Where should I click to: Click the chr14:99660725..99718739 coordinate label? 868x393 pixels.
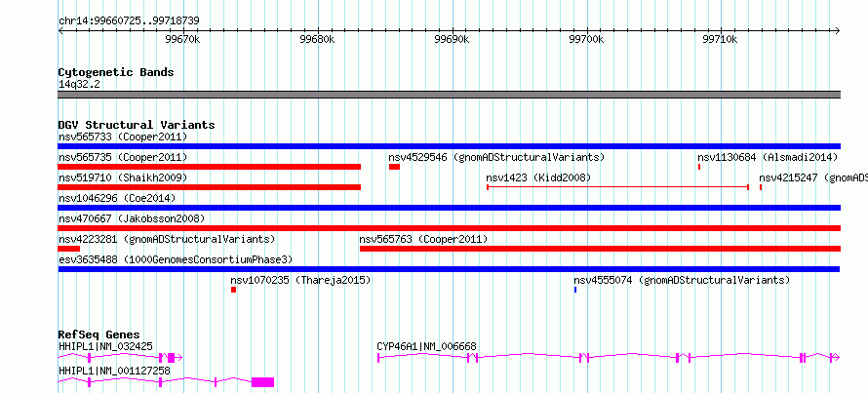tap(129, 21)
